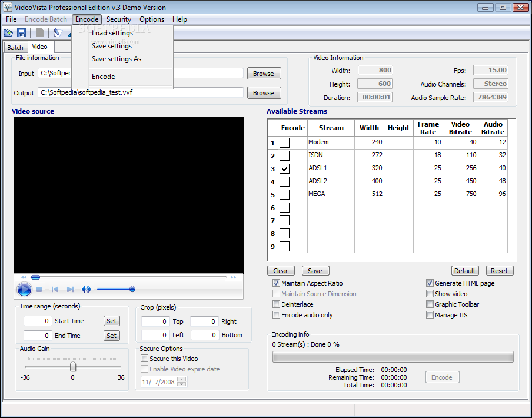
Task: Enable the Graphic Toolbar checkbox
Action: 430,304
